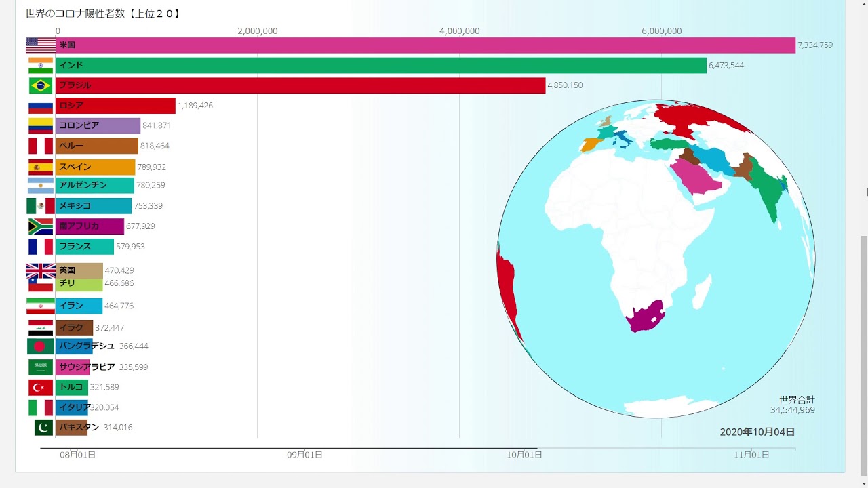Click the Turkey flag icon
Screen dimensions: 868x488
pyautogui.click(x=41, y=388)
